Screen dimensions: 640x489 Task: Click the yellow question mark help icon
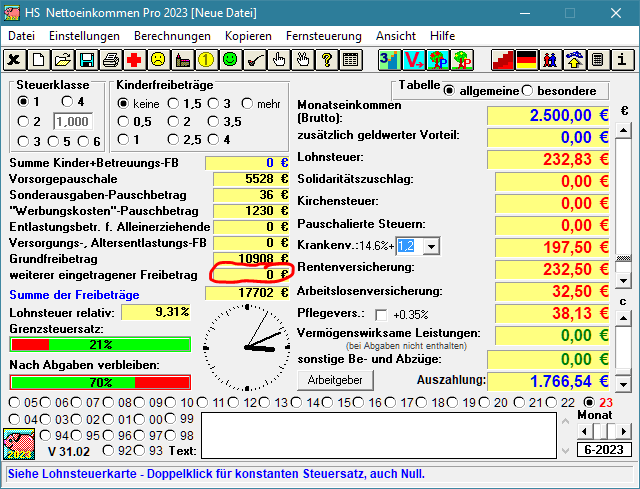[x=326, y=60]
